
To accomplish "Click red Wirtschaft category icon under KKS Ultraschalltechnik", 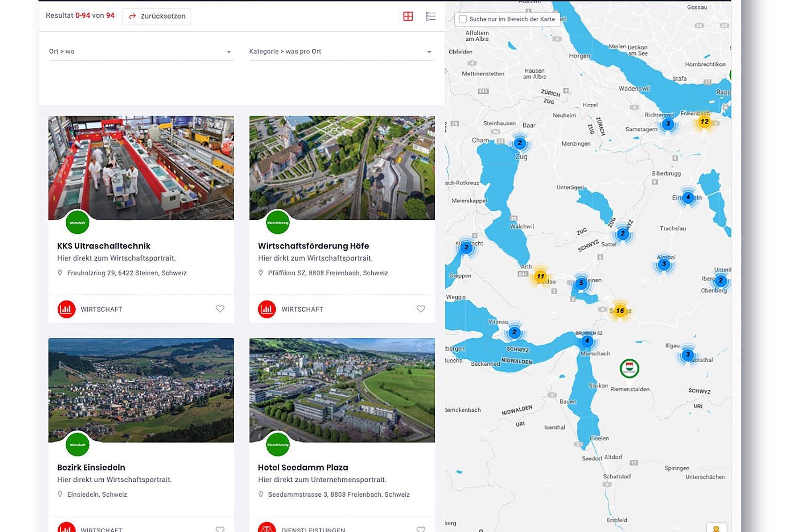I will coord(67,309).
